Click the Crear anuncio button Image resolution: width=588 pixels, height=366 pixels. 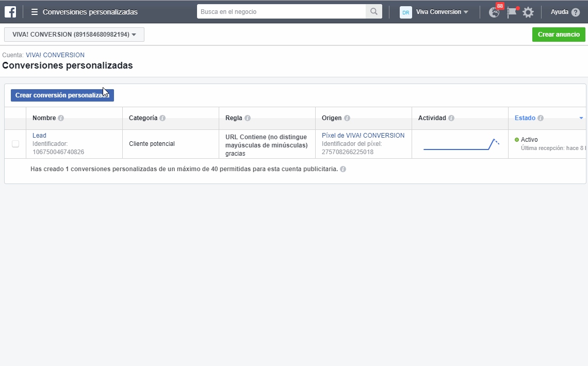[559, 35]
